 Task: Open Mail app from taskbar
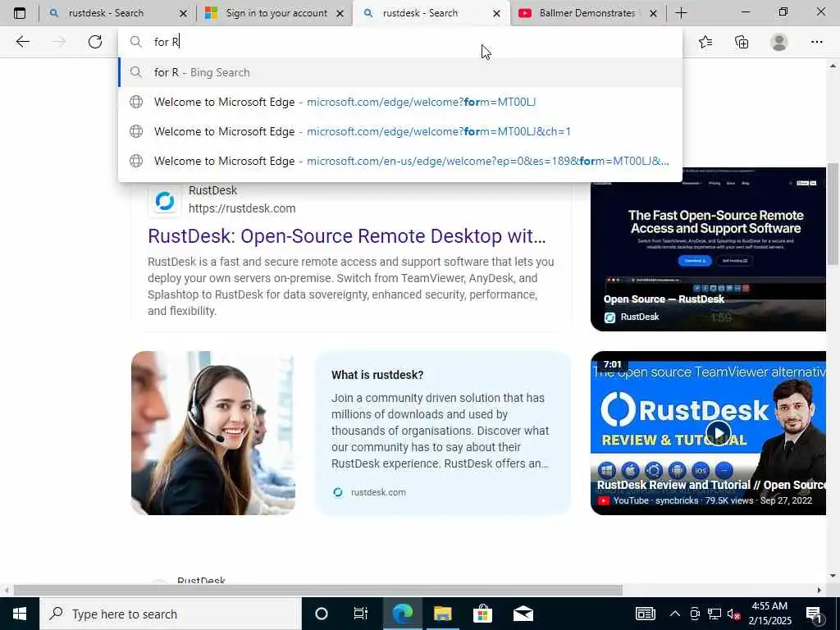523,614
